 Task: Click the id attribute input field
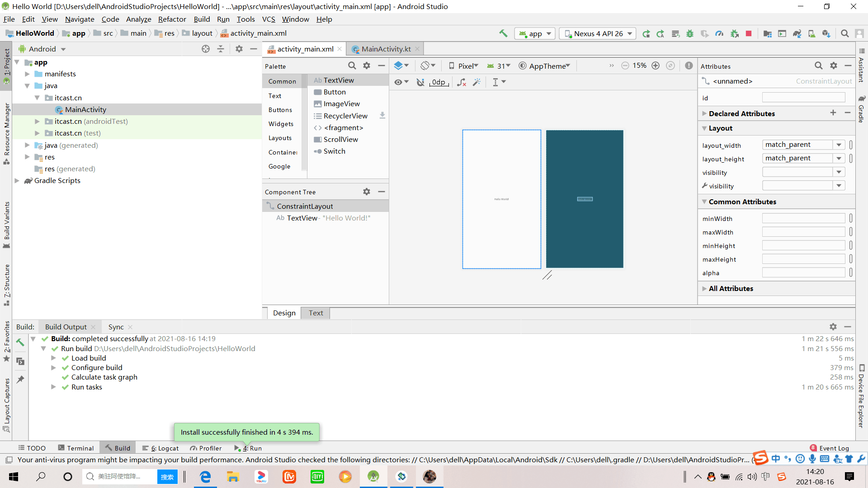(803, 98)
